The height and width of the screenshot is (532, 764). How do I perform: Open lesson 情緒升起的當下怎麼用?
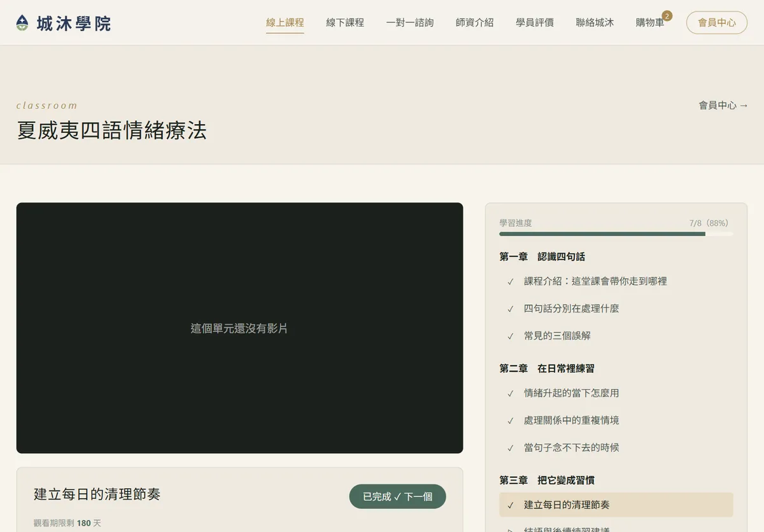point(616,393)
